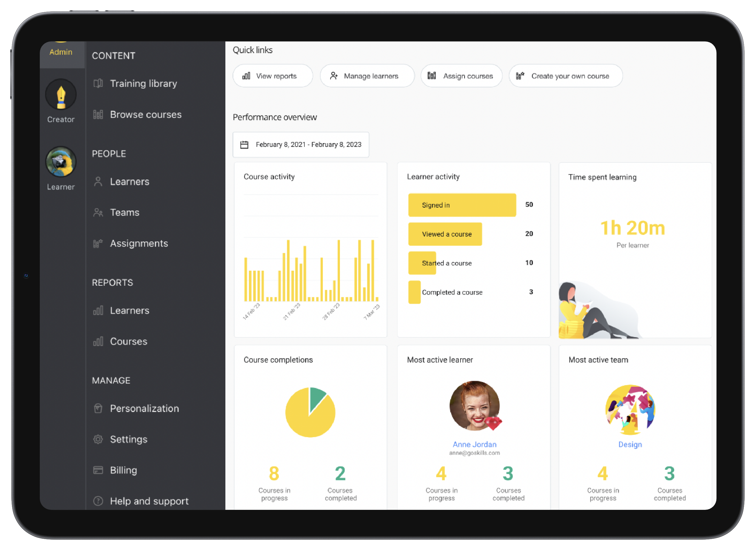Click the Manage learners quick link

click(x=367, y=76)
